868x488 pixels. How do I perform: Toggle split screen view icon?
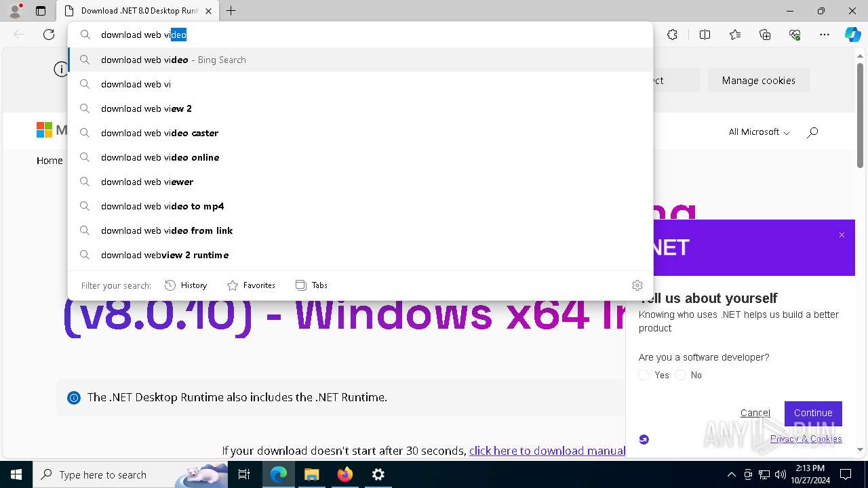pos(705,35)
